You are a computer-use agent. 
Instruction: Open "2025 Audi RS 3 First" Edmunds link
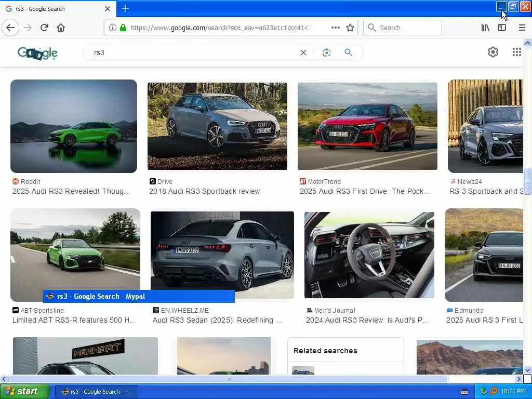click(x=485, y=320)
